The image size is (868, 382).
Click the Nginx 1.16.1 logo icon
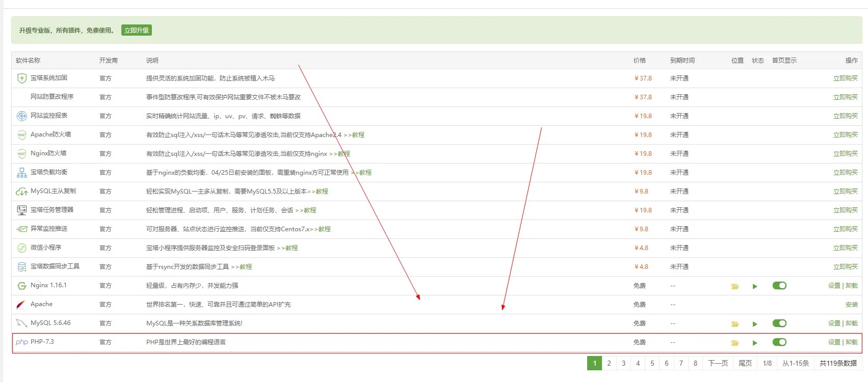[21, 286]
